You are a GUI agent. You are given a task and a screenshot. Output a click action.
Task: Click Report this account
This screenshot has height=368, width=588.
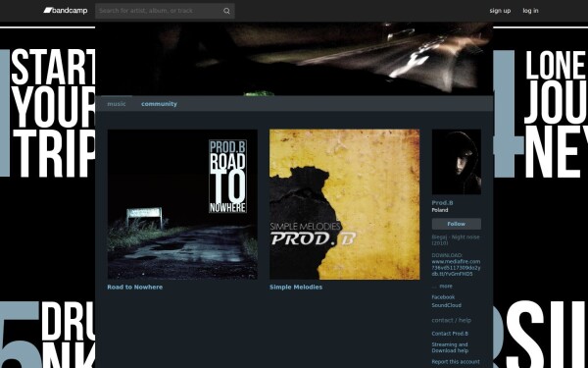click(x=456, y=362)
